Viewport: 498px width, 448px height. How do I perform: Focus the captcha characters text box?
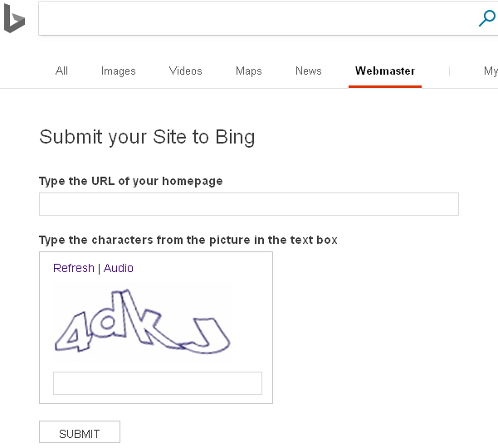point(157,383)
